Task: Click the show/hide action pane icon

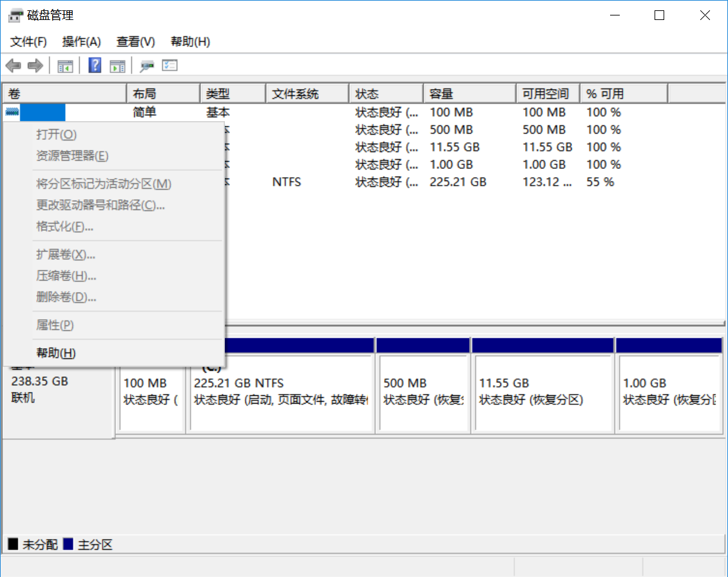Action: click(117, 66)
